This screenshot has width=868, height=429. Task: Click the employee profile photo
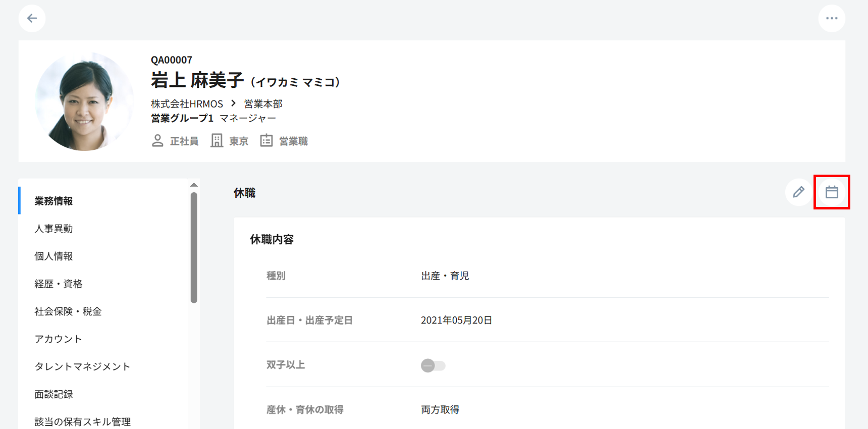pyautogui.click(x=84, y=101)
